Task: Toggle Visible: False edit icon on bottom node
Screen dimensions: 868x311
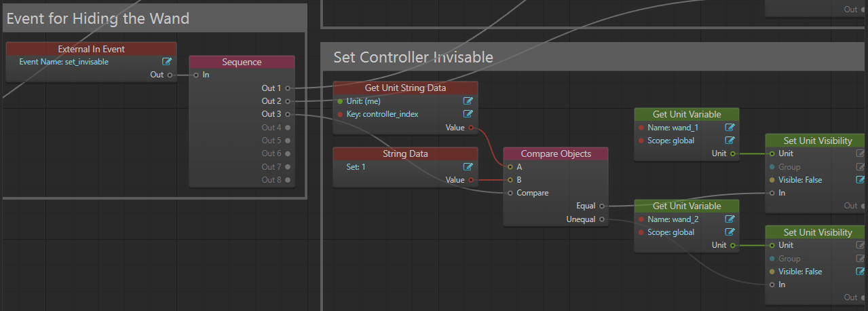Action: click(861, 272)
